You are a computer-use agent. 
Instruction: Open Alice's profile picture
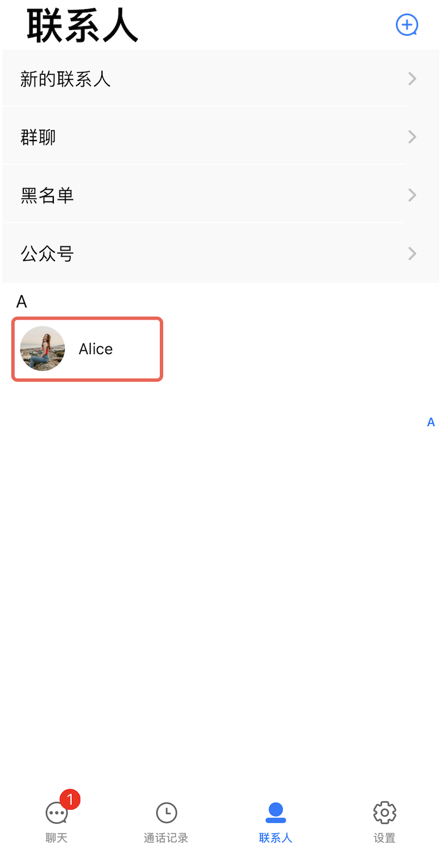(42, 348)
